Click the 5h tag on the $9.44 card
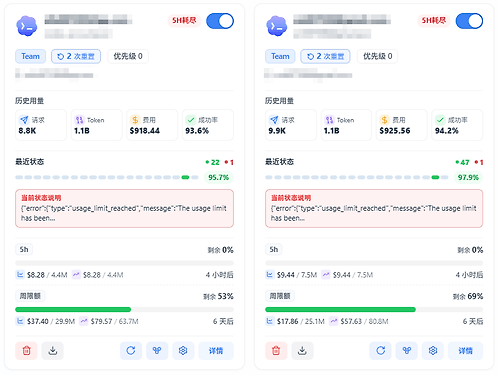 click(x=274, y=249)
